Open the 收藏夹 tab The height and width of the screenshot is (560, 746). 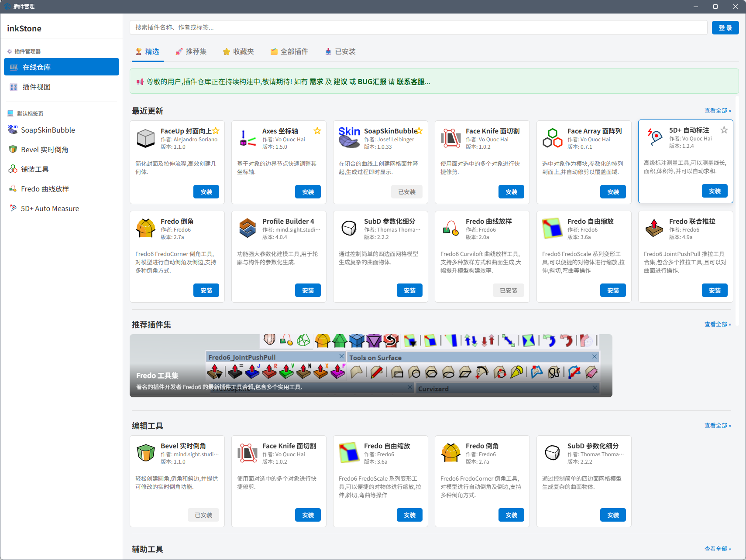tap(238, 51)
